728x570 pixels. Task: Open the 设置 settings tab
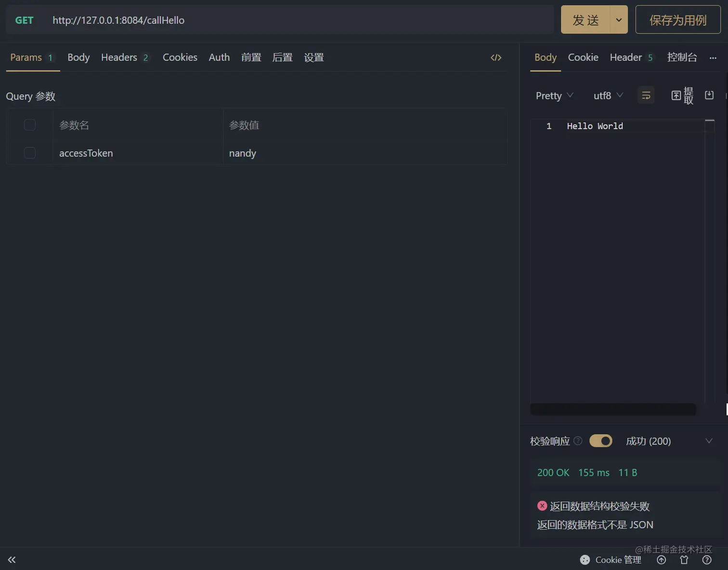point(314,57)
